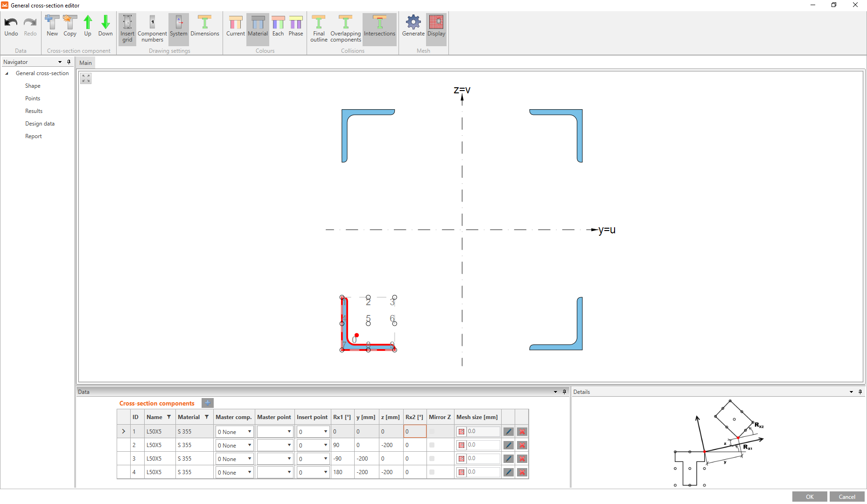
Task: Delete component row 4
Action: (522, 472)
